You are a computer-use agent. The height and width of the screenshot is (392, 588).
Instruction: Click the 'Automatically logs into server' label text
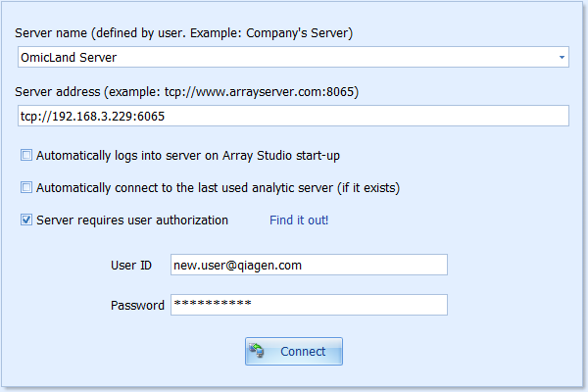(x=188, y=156)
